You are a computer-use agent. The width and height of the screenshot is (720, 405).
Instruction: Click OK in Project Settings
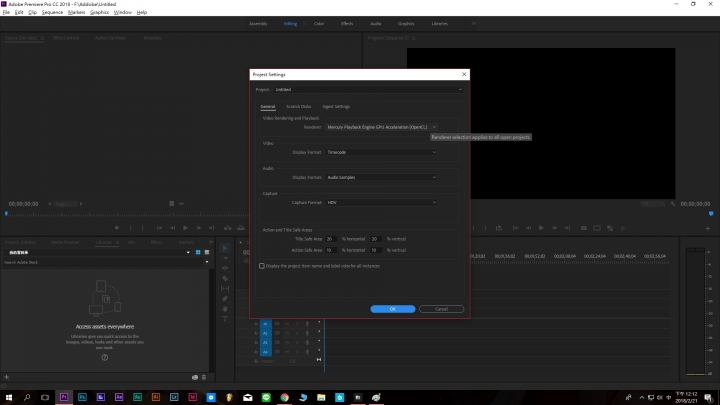click(393, 309)
